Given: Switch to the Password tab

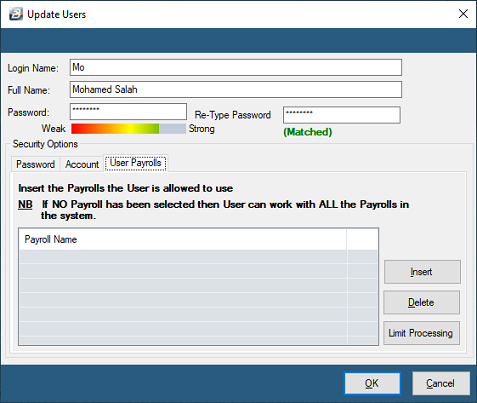Looking at the screenshot, I should [36, 164].
